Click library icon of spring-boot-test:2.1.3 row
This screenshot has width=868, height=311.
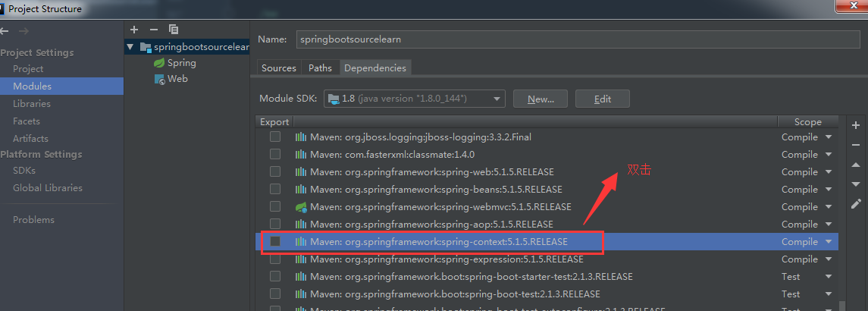click(x=301, y=294)
